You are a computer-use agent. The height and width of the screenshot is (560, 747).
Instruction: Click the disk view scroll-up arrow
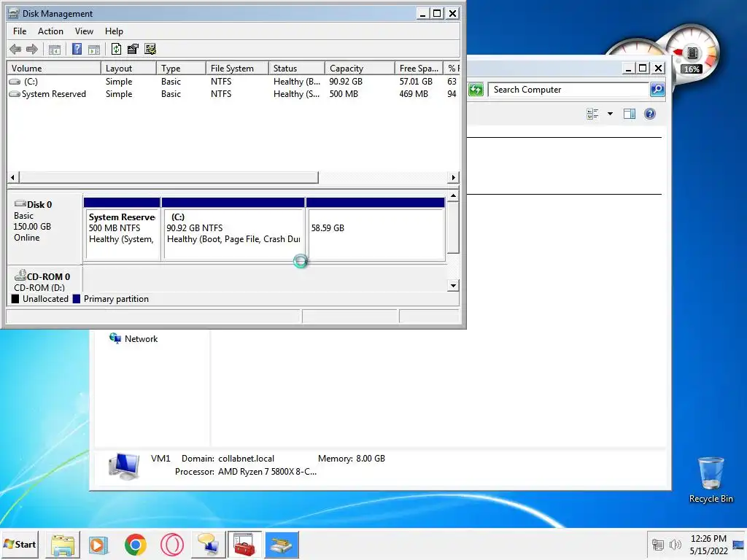point(453,195)
